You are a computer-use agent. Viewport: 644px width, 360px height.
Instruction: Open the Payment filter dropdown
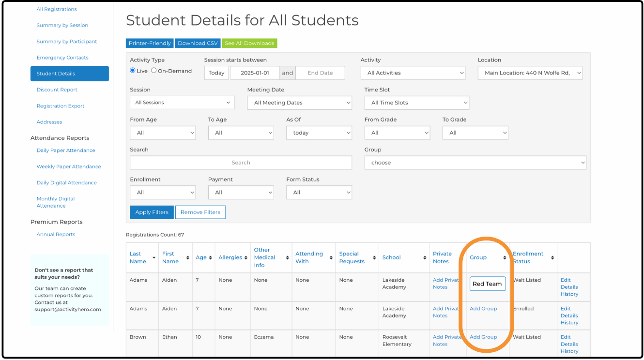pos(241,192)
